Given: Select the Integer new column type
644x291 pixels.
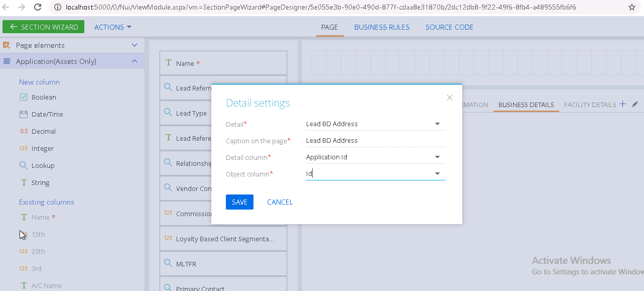Looking at the screenshot, I should 37,148.
